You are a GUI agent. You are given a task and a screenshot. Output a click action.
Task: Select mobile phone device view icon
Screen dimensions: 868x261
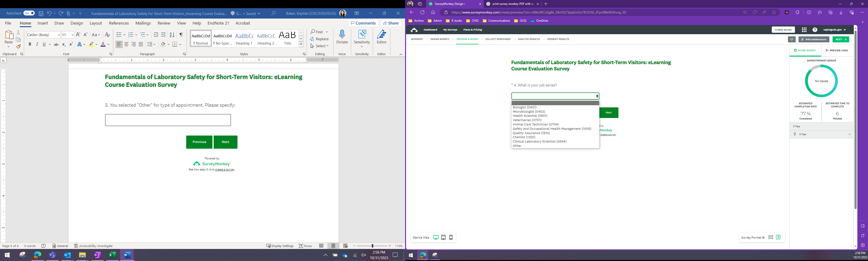451,237
